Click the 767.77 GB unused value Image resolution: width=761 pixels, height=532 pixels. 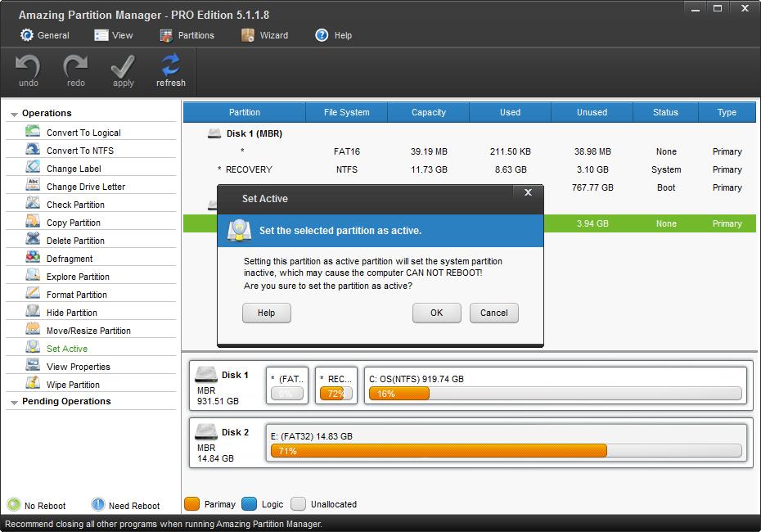click(592, 187)
